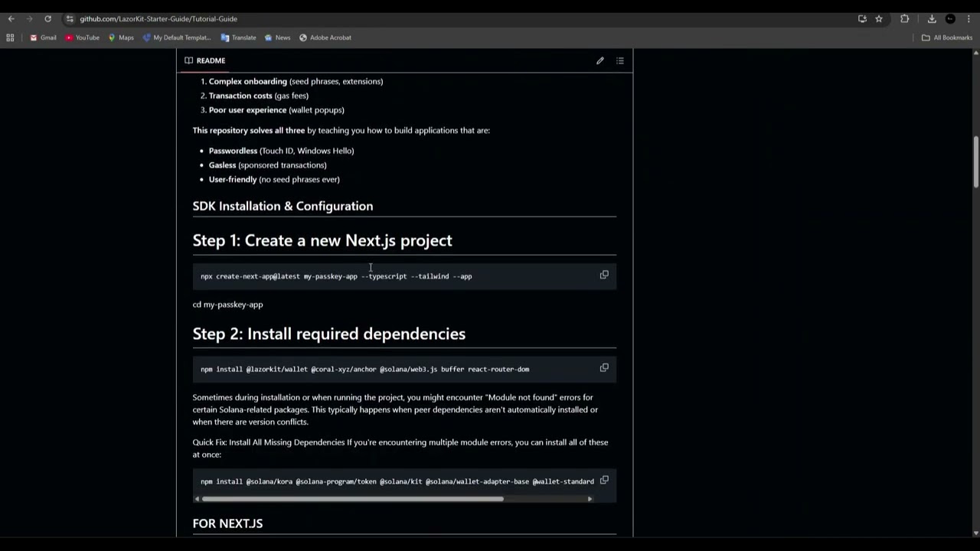Open the Adobe Acrobat bookmark
Viewport: 980px width, 551px height.
(325, 37)
